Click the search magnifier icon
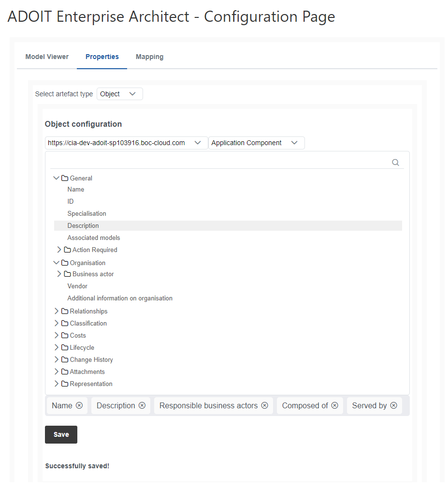 [395, 163]
